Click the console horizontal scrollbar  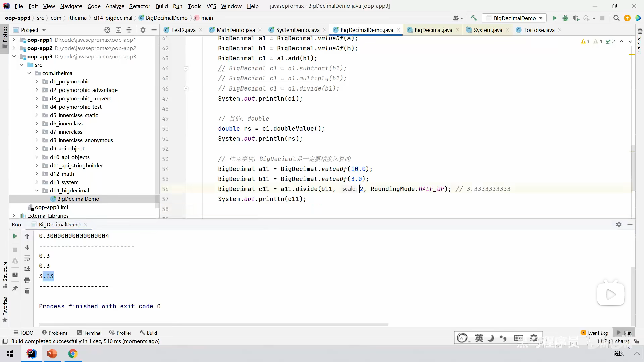(x=214, y=324)
